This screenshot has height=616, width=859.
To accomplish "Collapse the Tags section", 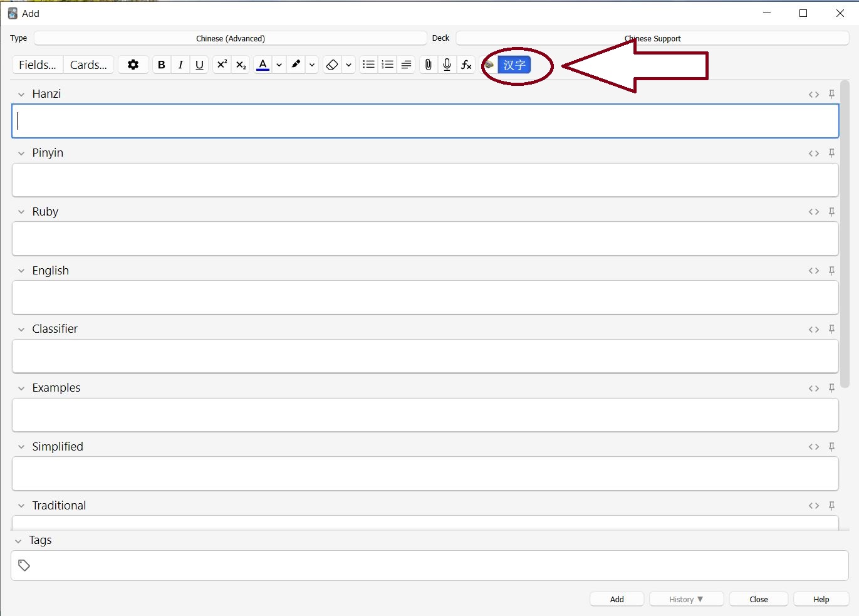I will 18,541.
